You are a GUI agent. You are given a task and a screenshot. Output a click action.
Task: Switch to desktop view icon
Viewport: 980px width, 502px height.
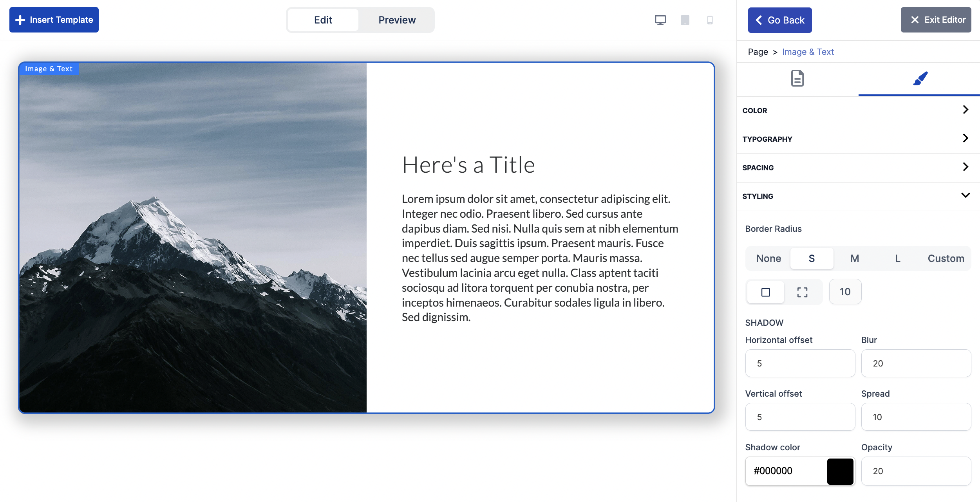(x=660, y=20)
